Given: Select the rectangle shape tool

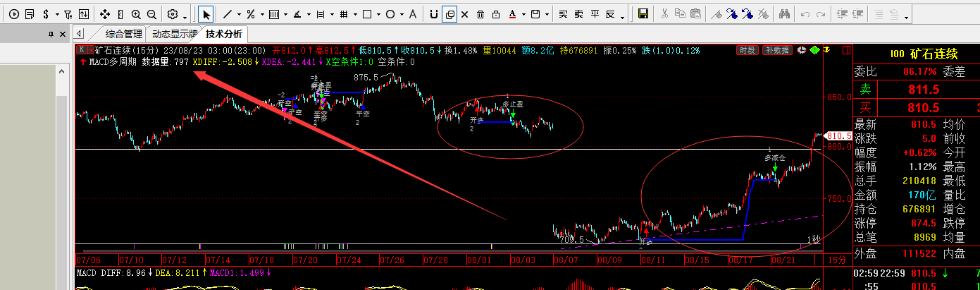Looking at the screenshot, I should point(367,14).
